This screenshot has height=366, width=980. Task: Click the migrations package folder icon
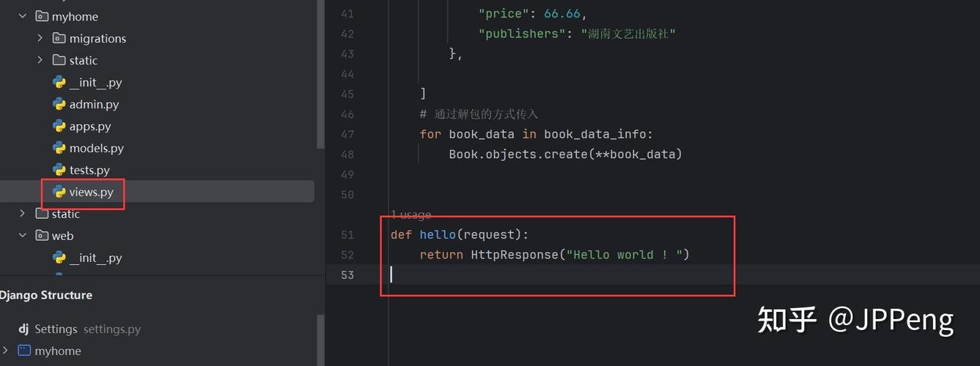click(59, 38)
